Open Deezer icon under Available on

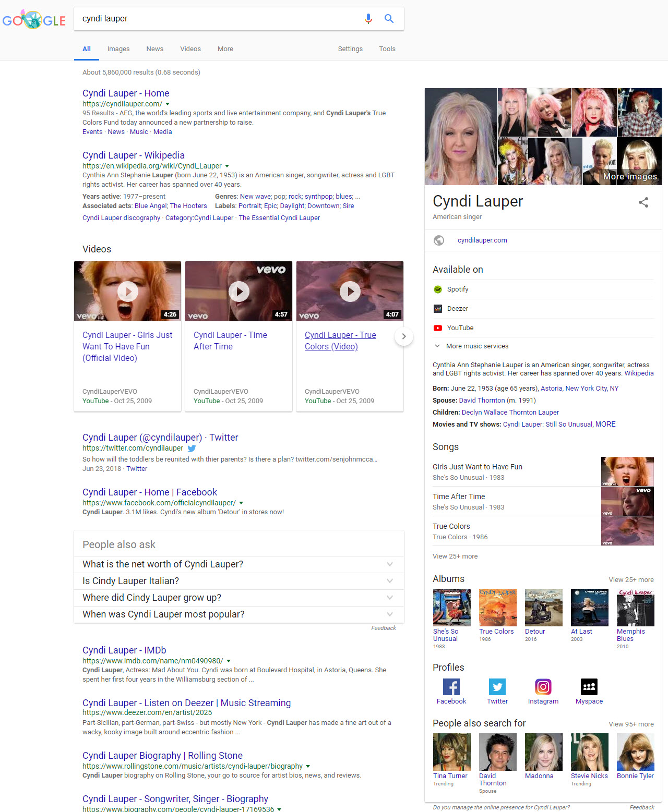click(438, 309)
